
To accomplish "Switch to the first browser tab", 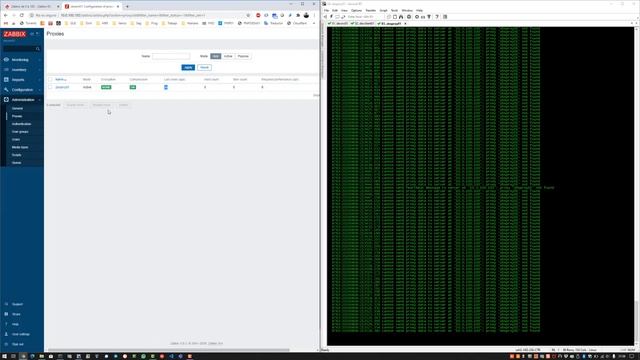I will point(31,7).
